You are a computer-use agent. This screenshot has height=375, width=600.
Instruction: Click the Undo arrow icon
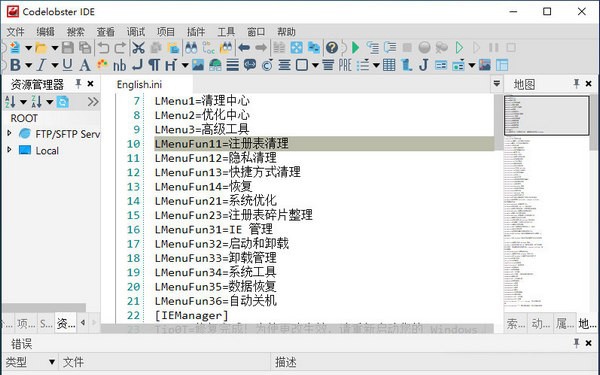pos(103,47)
